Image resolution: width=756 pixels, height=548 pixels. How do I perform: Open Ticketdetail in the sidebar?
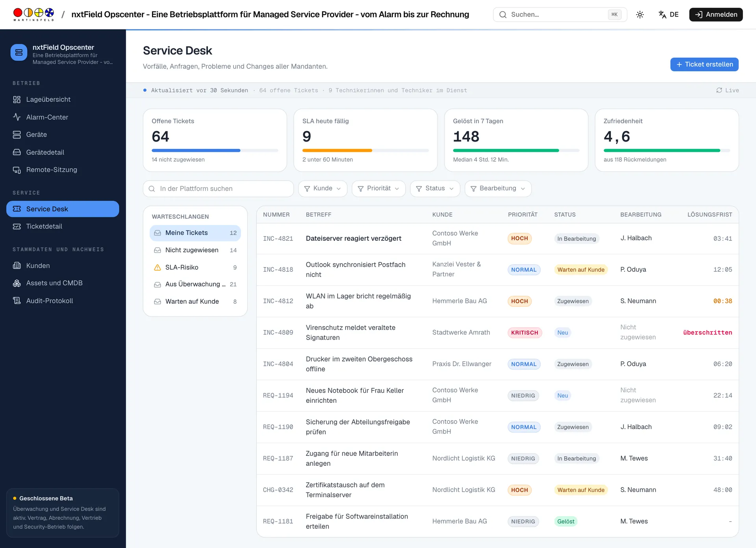[x=63, y=226]
